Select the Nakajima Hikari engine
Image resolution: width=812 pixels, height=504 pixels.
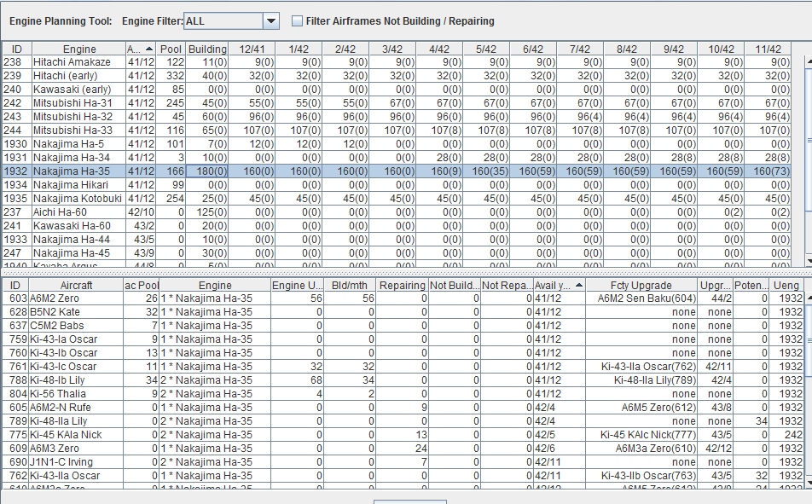point(397,185)
